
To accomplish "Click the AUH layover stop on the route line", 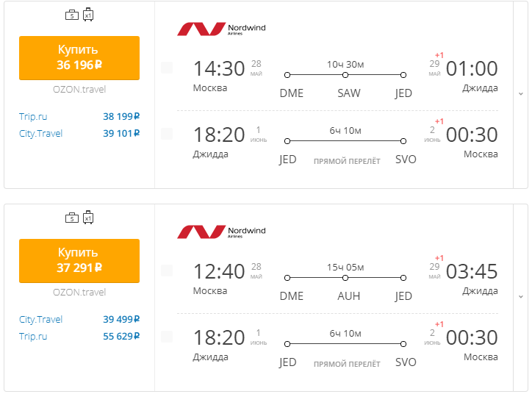I will tap(345, 278).
